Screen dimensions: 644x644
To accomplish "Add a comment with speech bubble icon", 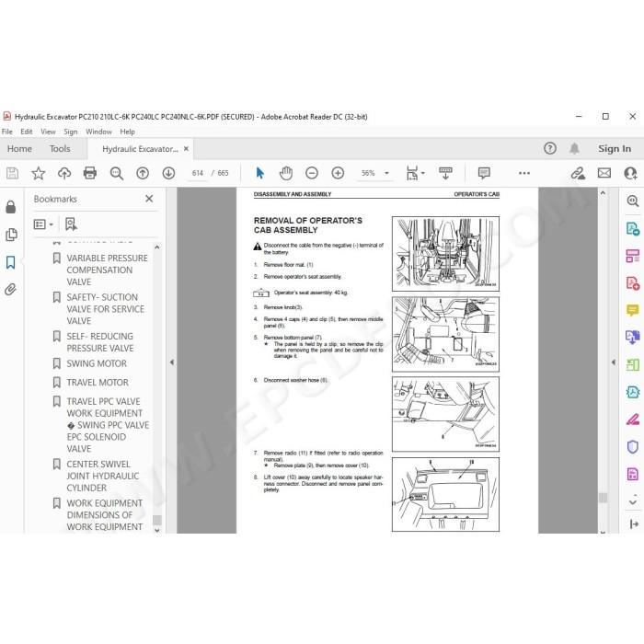I will [484, 173].
